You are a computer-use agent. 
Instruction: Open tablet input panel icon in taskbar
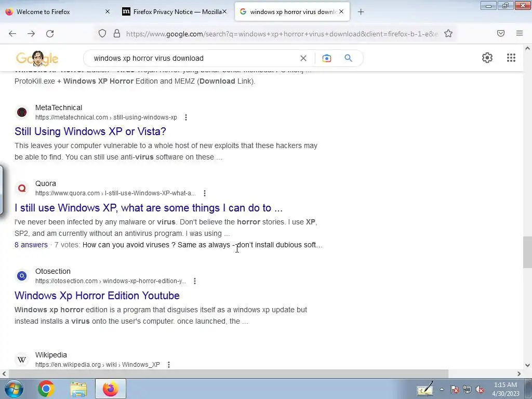coord(425,389)
